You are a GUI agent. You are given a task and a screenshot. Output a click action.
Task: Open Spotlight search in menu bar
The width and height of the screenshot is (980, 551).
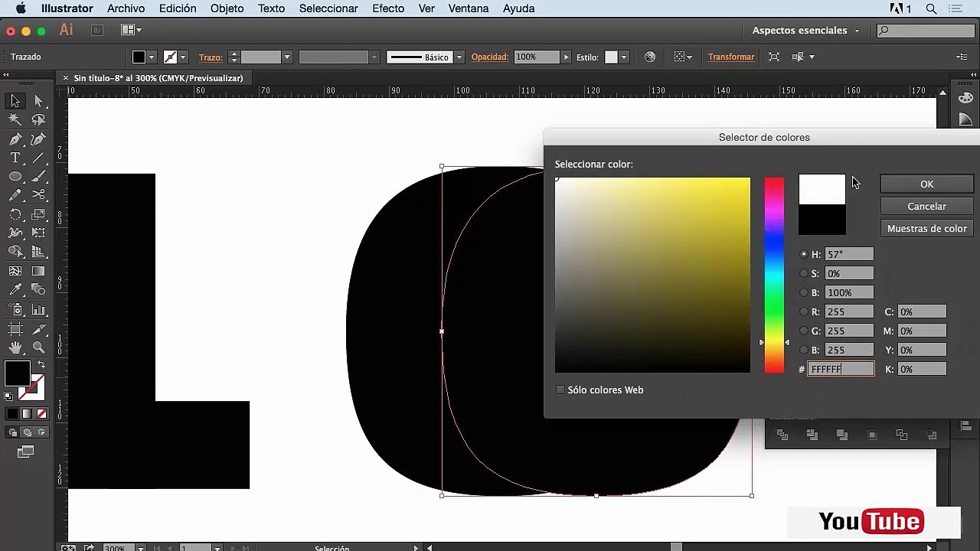931,8
